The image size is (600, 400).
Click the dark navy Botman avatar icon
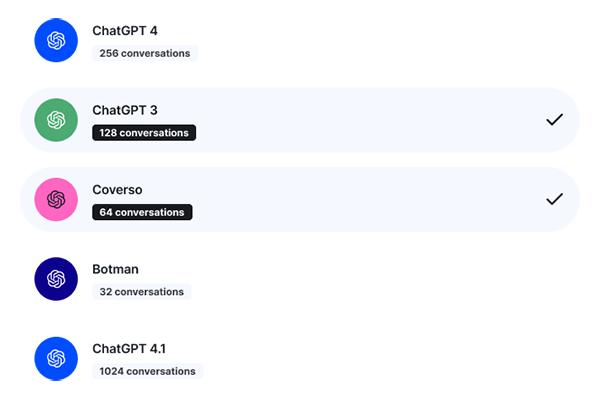click(x=56, y=279)
